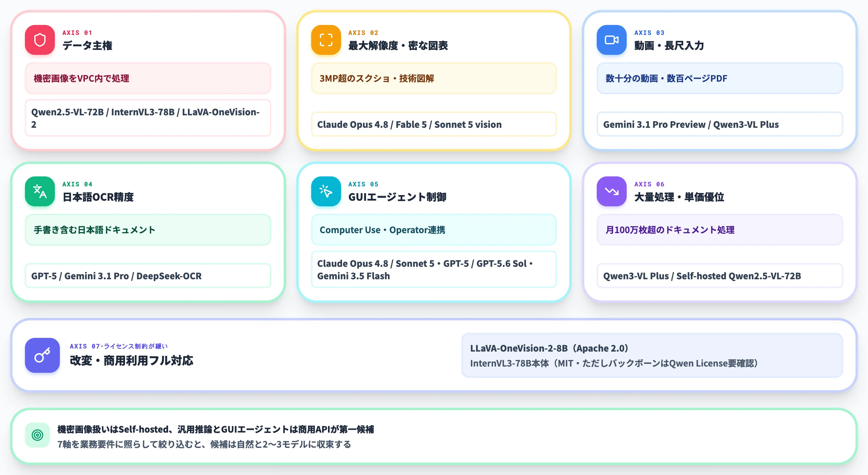Click the データ主権 heading
The image size is (868, 475).
pos(87,46)
